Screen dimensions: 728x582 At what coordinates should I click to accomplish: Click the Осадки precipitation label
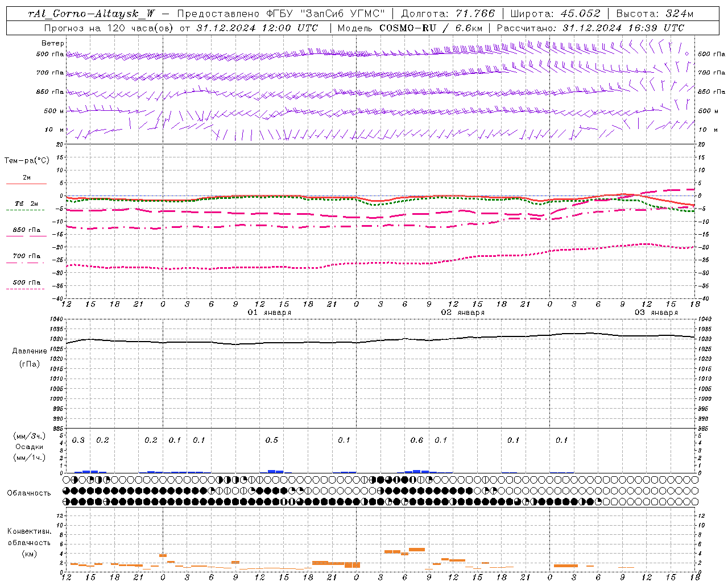[30, 447]
